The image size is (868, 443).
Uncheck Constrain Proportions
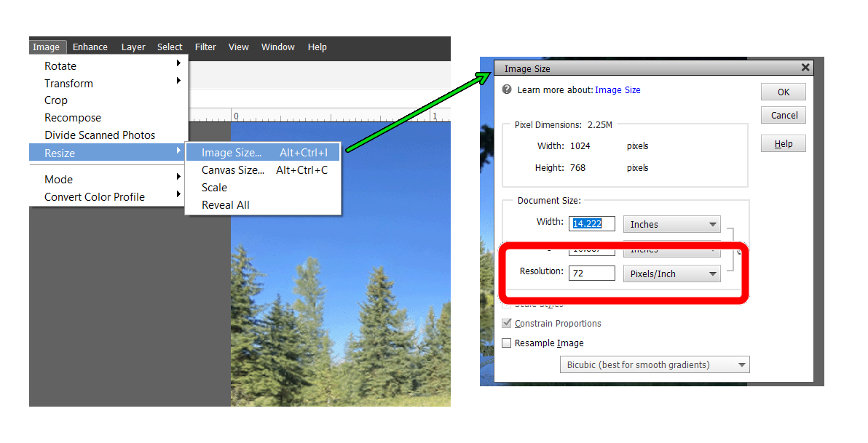[x=507, y=323]
